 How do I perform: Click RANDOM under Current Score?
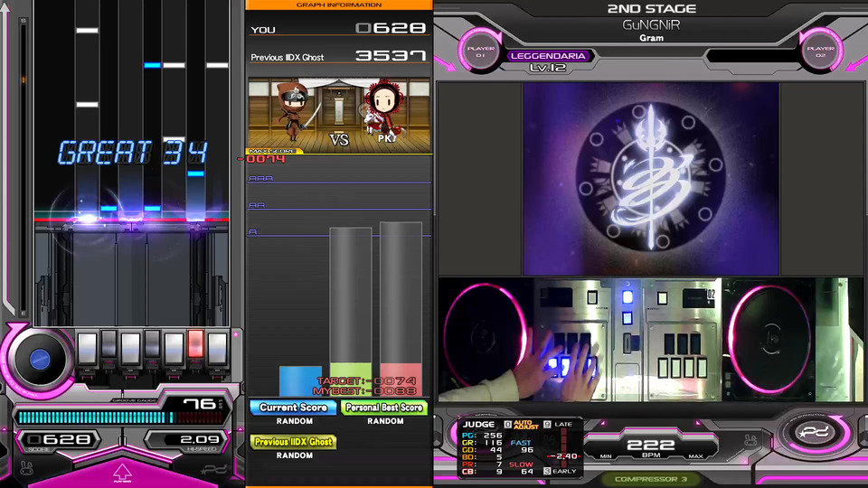point(295,421)
